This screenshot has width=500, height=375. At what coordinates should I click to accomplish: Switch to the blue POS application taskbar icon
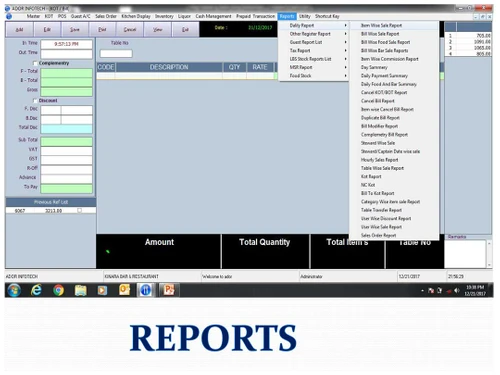(146, 290)
